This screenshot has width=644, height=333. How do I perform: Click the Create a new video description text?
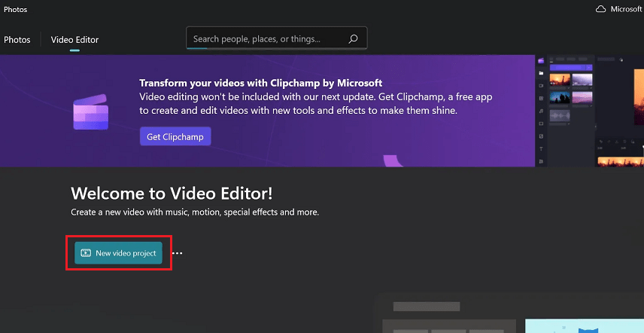pyautogui.click(x=195, y=212)
